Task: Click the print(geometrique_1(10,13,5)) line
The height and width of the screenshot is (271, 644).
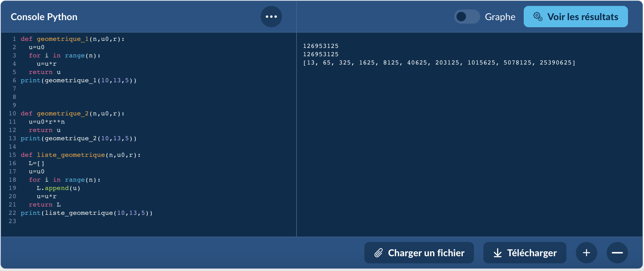Action: tap(79, 80)
